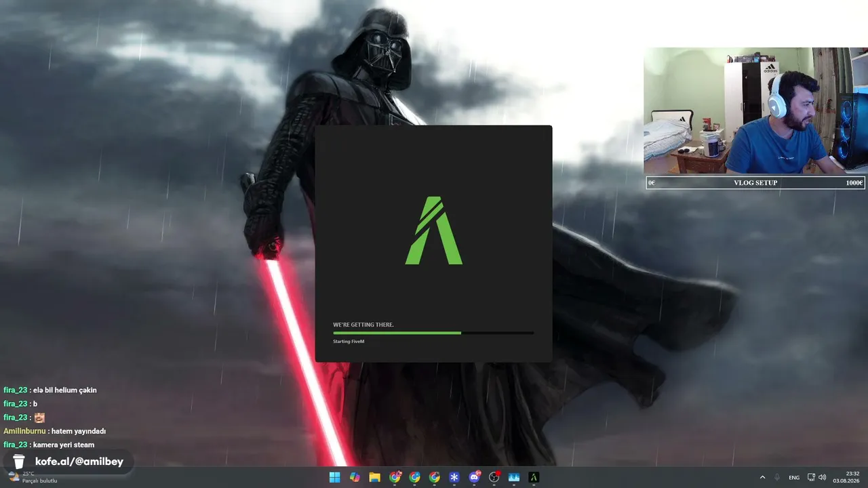Click the speaker volume icon

point(823,477)
